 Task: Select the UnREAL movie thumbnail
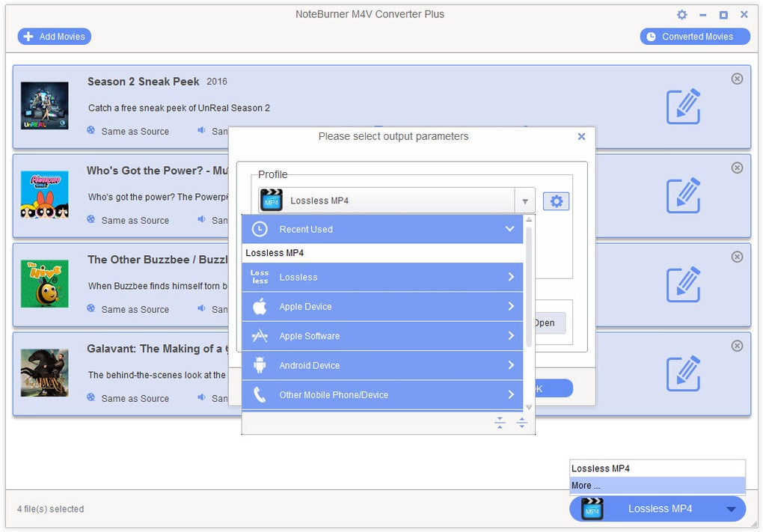[45, 106]
